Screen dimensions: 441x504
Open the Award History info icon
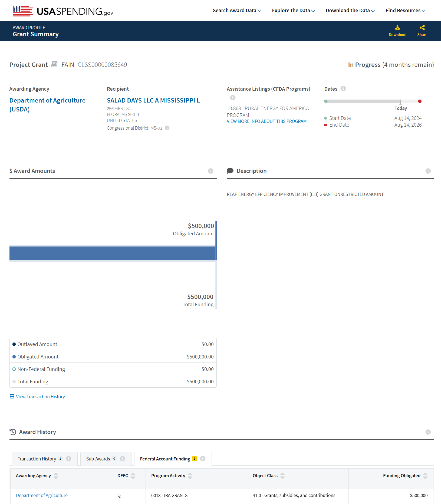tap(428, 432)
